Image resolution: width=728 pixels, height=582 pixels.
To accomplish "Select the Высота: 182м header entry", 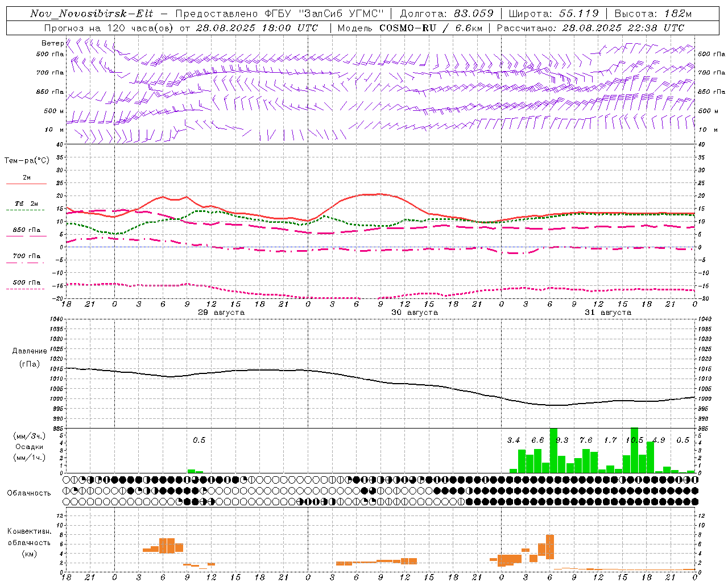I will (x=653, y=14).
